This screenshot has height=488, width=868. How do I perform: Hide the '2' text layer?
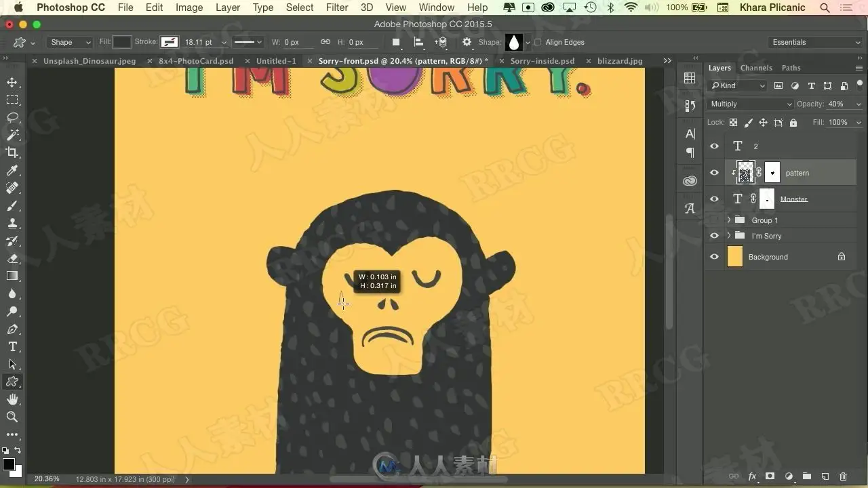point(714,146)
